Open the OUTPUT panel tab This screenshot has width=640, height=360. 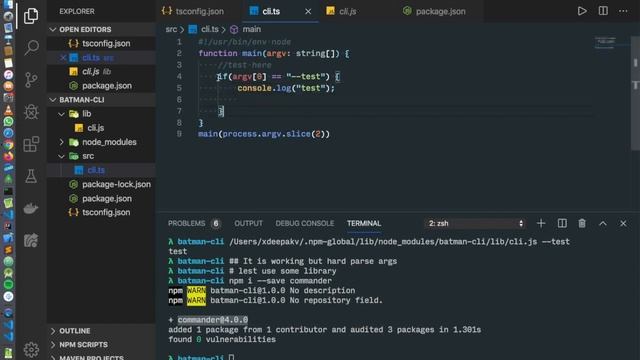click(248, 223)
